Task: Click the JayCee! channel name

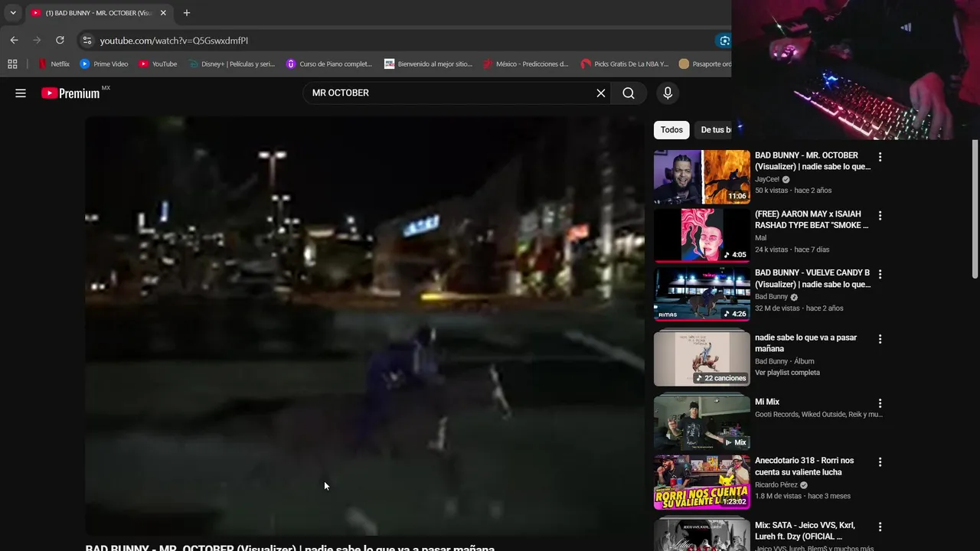Action: 767,179
